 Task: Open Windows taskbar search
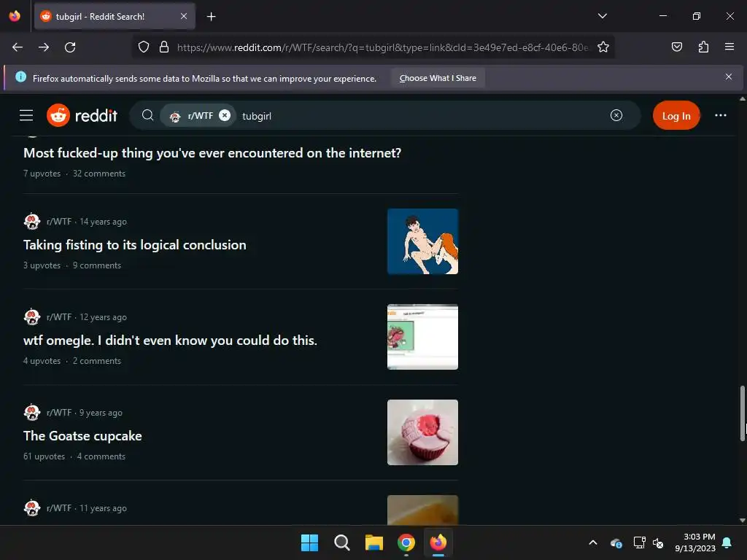click(x=341, y=542)
